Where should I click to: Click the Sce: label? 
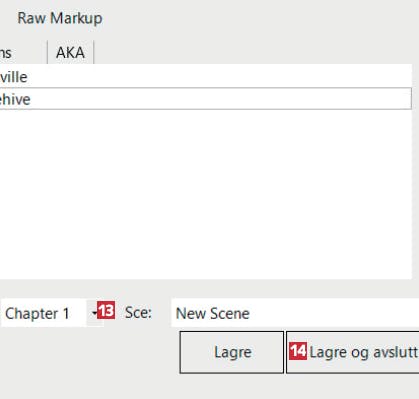coord(138,313)
